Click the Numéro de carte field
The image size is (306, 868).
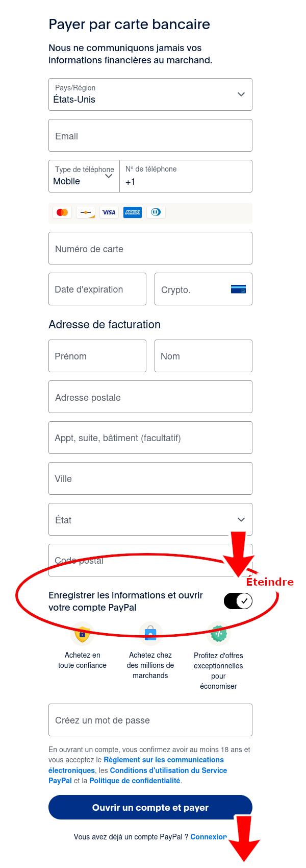tap(150, 249)
